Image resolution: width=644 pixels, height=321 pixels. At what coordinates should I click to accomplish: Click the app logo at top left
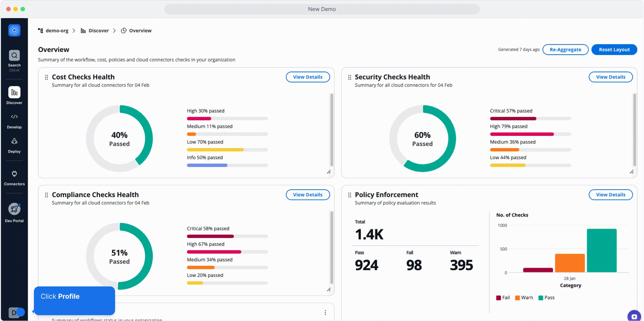click(14, 30)
